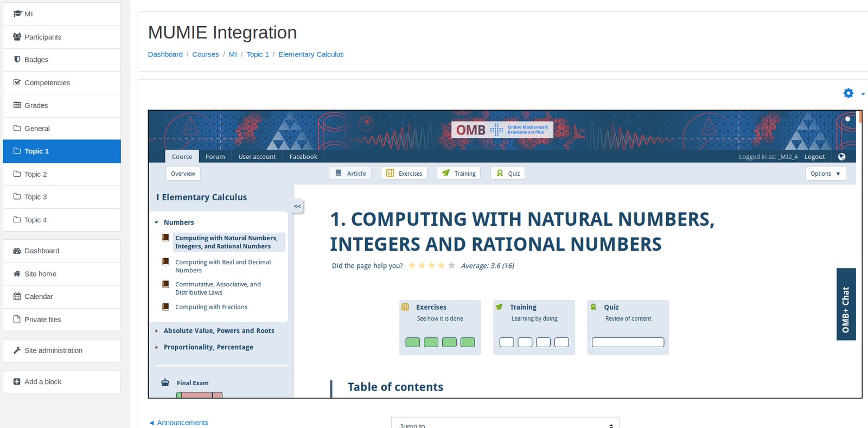868x428 pixels.
Task: Click the Elementary Calculus breadcrumb
Action: (x=311, y=54)
